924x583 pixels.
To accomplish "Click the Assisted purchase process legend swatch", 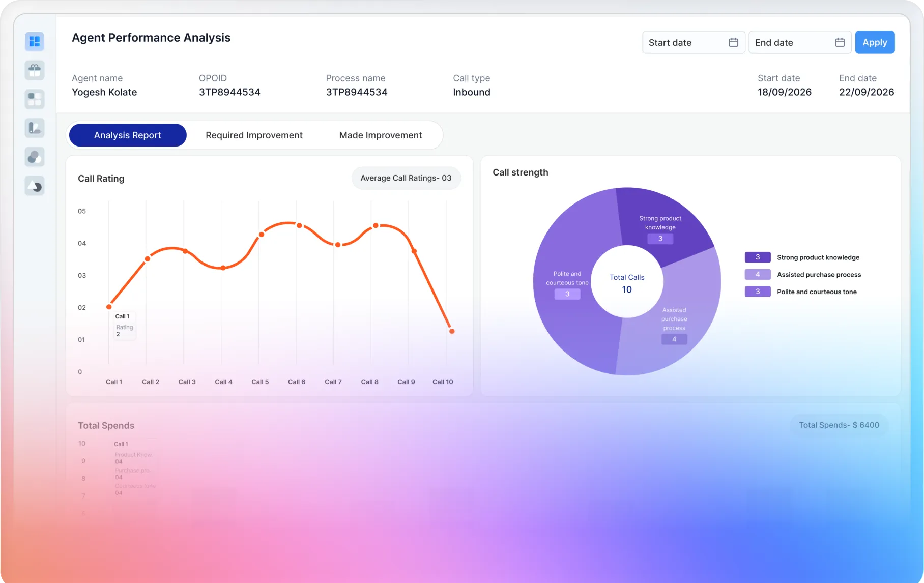I will coord(758,275).
